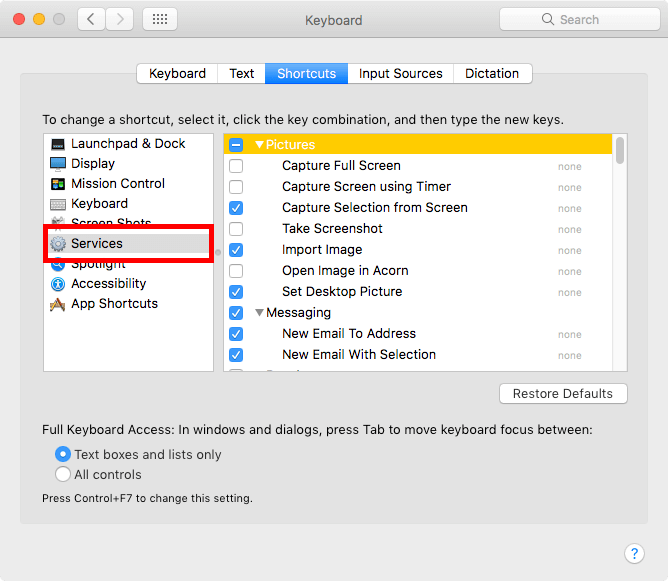668x581 pixels.
Task: Uncheck New Email To Address checkbox
Action: (236, 334)
